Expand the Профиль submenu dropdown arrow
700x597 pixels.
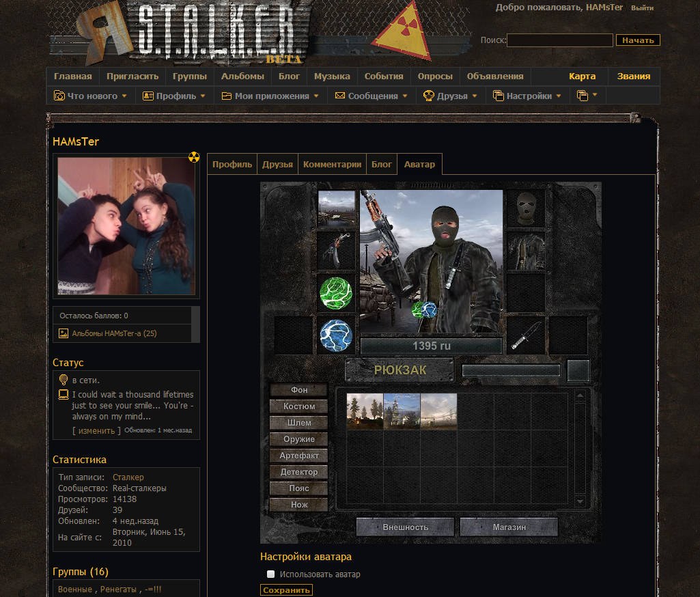[x=203, y=96]
